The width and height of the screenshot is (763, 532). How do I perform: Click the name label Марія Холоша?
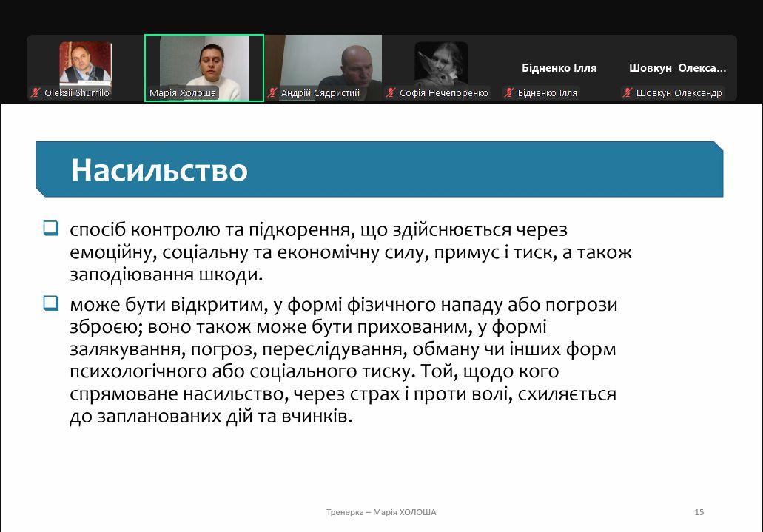point(183,93)
